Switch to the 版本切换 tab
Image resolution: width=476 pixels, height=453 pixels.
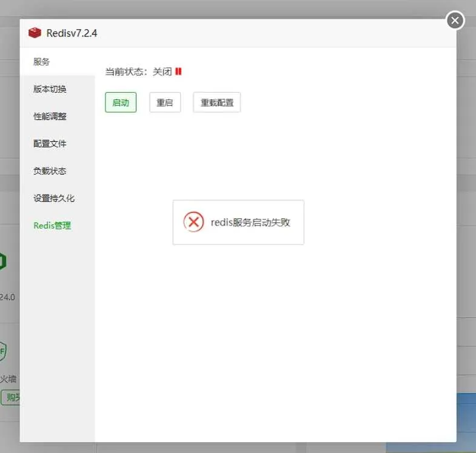point(58,89)
